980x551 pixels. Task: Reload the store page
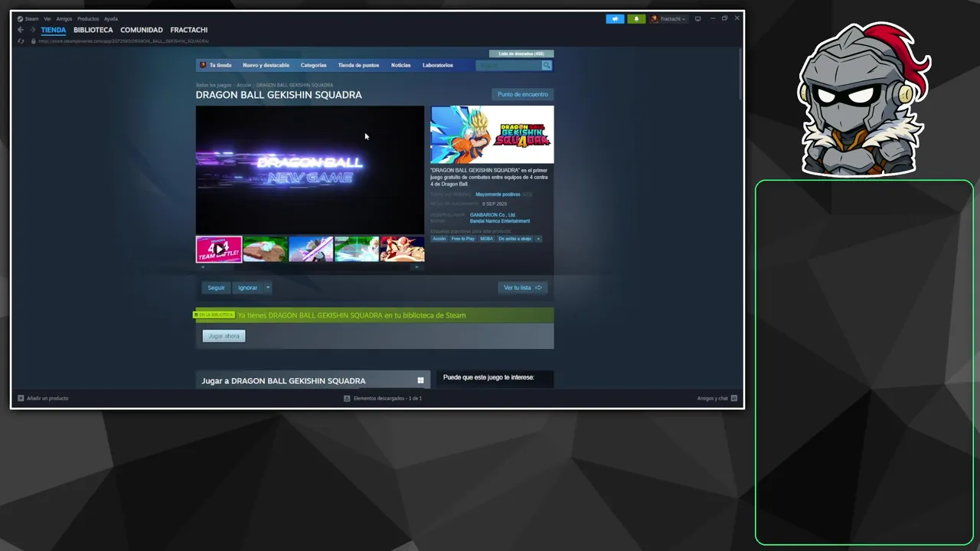pyautogui.click(x=21, y=41)
